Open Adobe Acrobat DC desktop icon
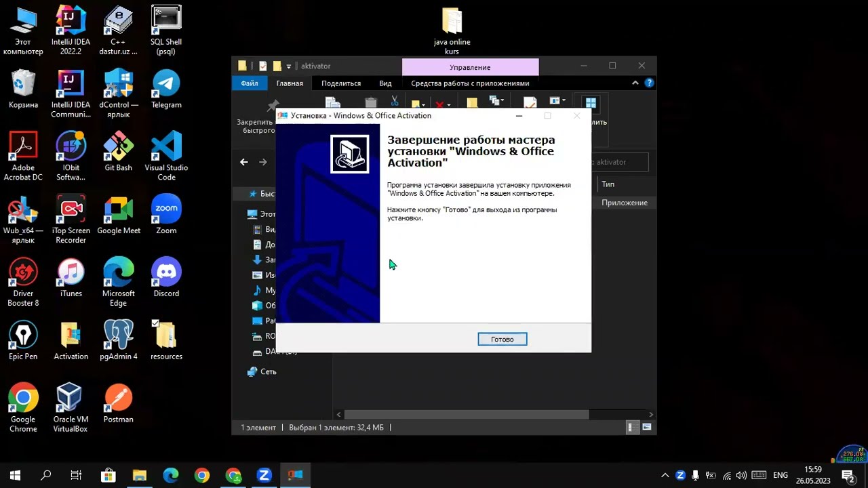The width and height of the screenshot is (868, 488). click(x=23, y=157)
